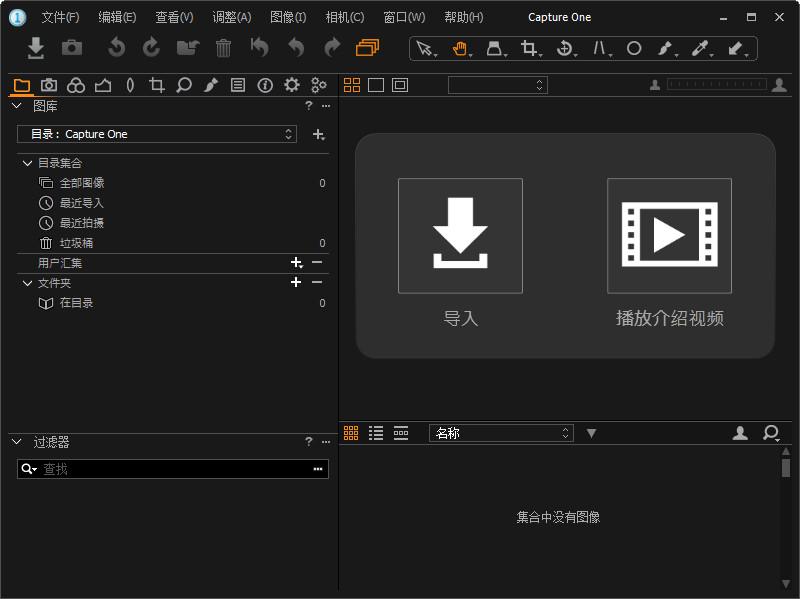Open the 目录: Capture One dropdown
Viewport: 800px width, 599px height.
coord(157,134)
